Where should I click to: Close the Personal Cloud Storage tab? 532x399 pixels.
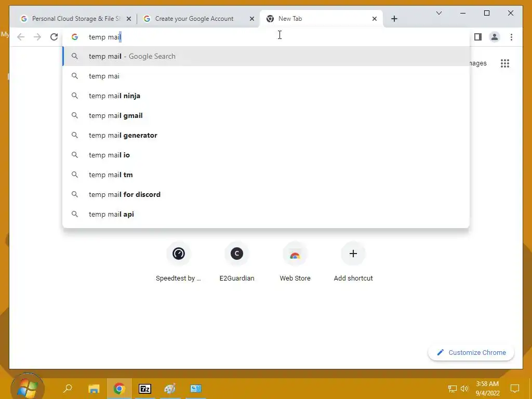[x=129, y=19]
